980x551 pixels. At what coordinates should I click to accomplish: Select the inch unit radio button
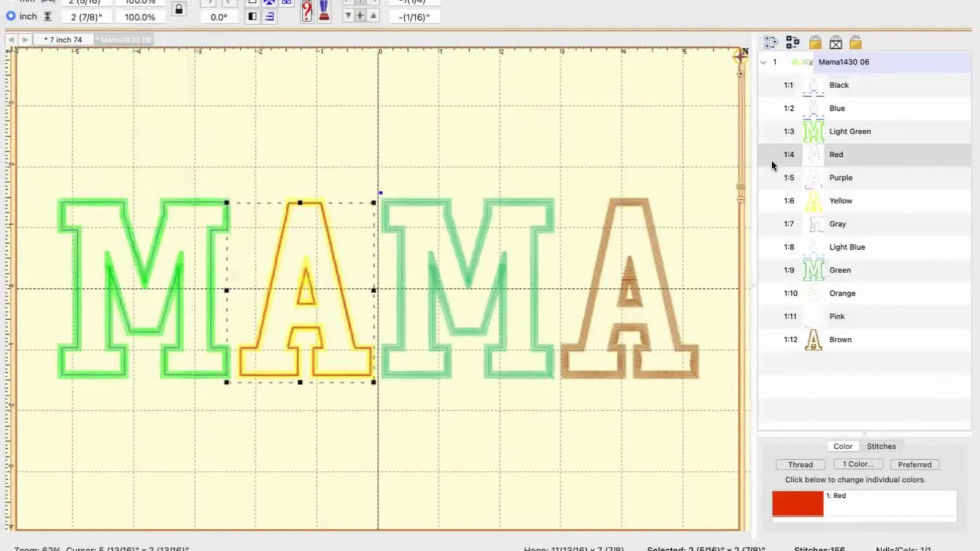point(11,16)
